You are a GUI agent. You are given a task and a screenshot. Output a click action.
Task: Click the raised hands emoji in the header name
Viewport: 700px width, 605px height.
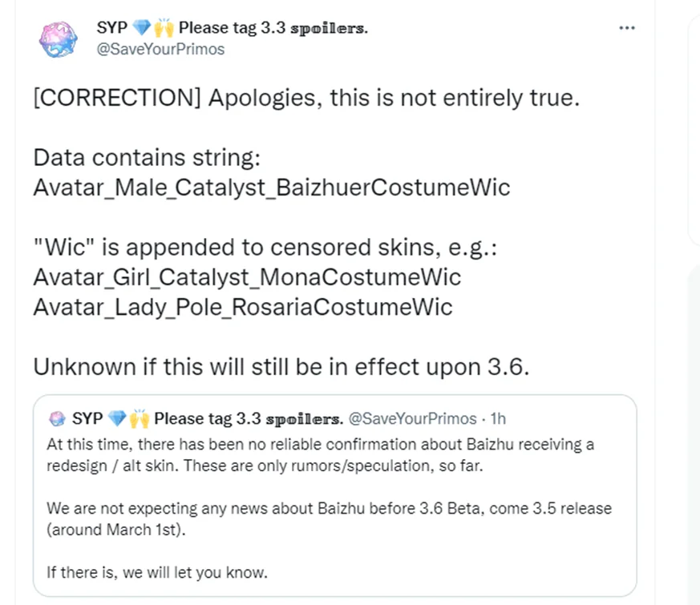[164, 28]
